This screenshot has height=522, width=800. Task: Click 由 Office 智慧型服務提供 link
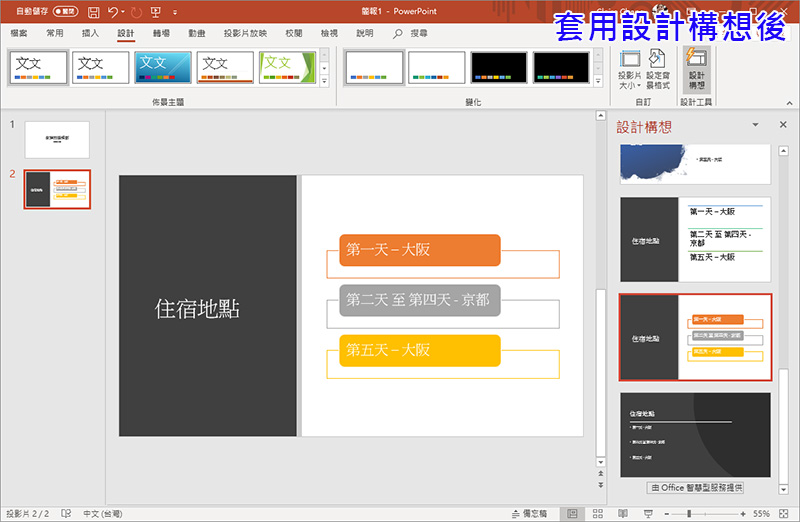[695, 488]
